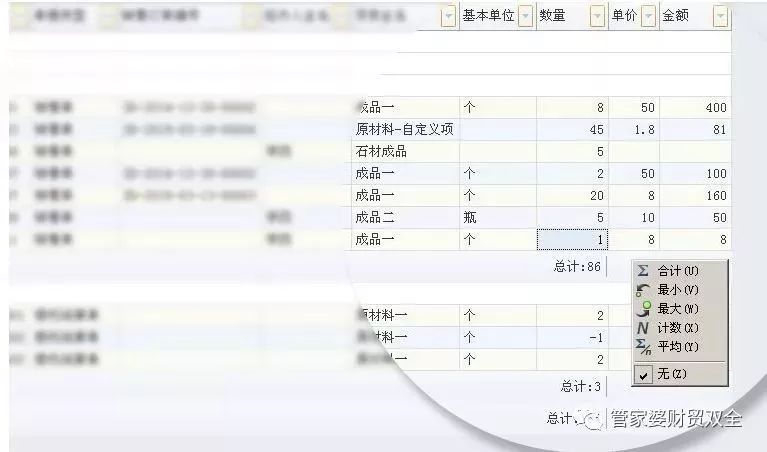Click the 基本单位 column header label

[489, 16]
